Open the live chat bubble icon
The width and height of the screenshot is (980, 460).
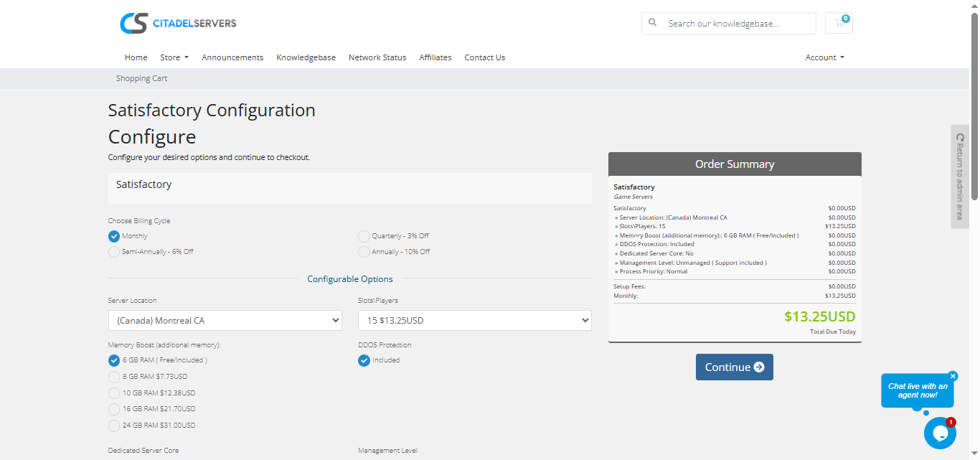click(939, 433)
